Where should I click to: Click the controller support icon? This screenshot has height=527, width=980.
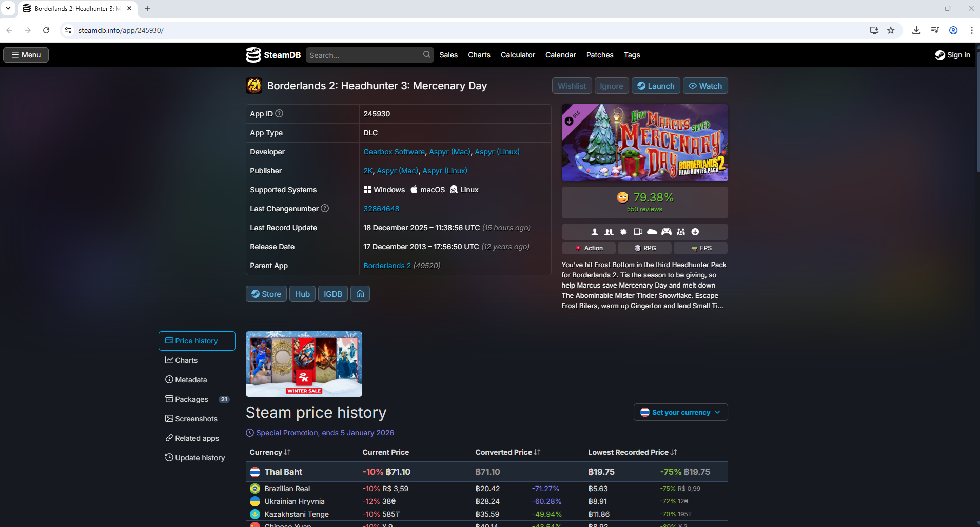(667, 232)
